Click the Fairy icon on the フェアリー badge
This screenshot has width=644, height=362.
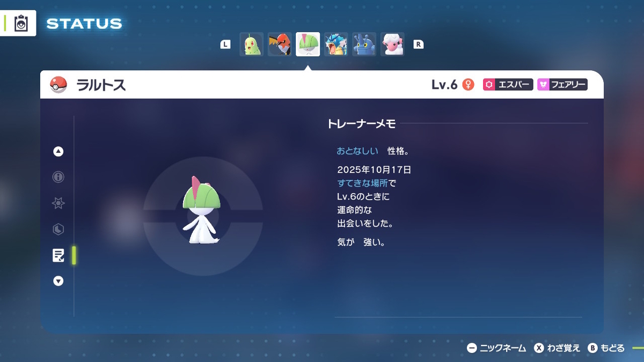pyautogui.click(x=544, y=84)
